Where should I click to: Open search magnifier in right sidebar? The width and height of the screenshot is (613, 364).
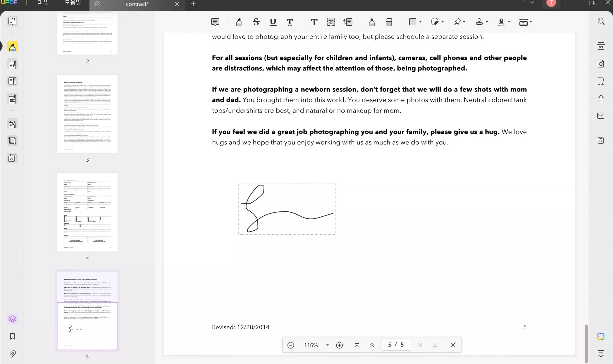[x=601, y=21]
